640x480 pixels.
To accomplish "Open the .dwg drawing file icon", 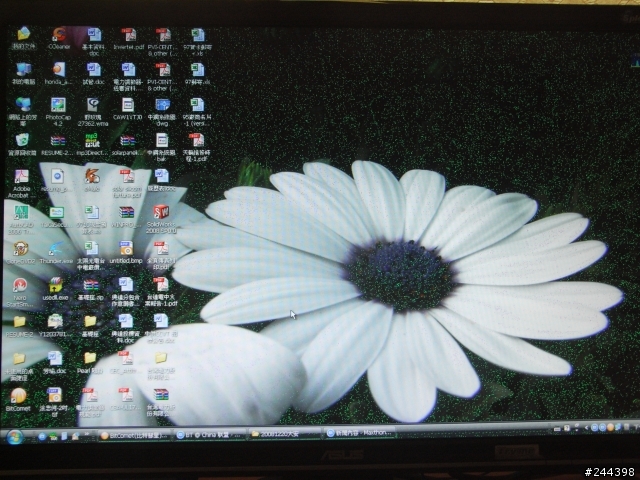I will tap(162, 111).
